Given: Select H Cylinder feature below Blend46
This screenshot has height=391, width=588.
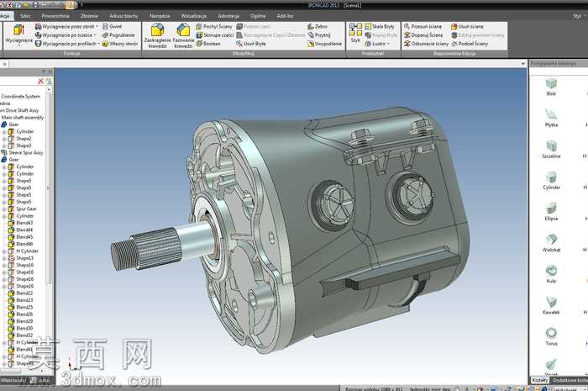Looking at the screenshot, I should 27,251.
